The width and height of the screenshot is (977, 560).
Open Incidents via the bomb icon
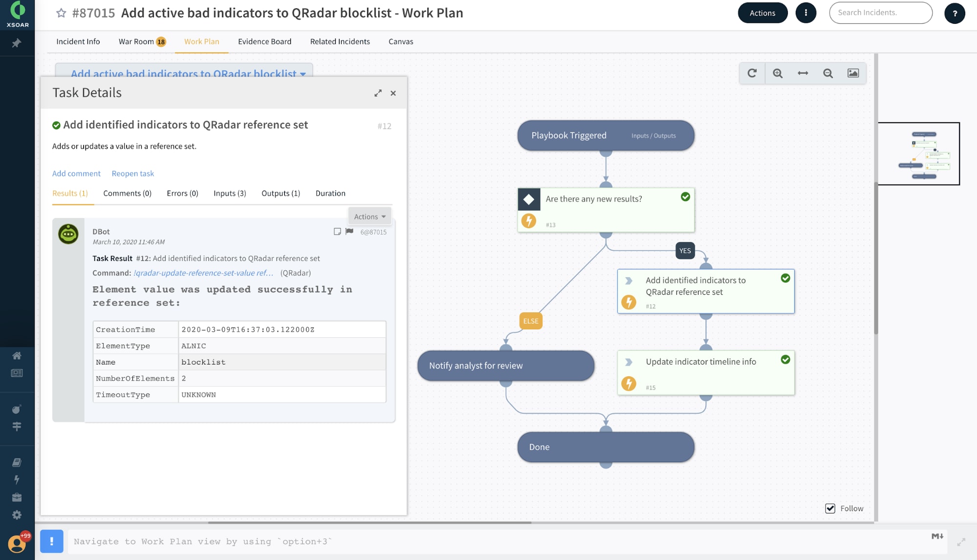pyautogui.click(x=17, y=409)
